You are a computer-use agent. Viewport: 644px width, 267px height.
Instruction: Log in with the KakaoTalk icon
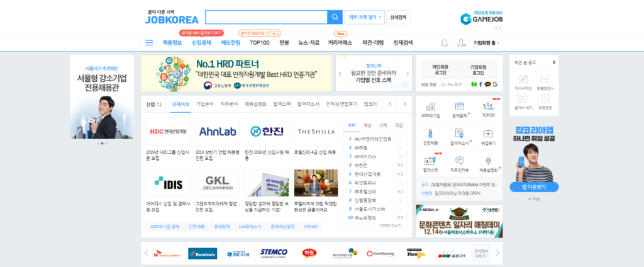[488, 84]
